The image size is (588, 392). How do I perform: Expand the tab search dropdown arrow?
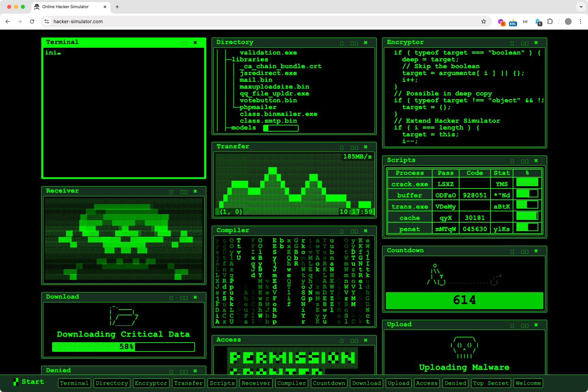[x=581, y=7]
